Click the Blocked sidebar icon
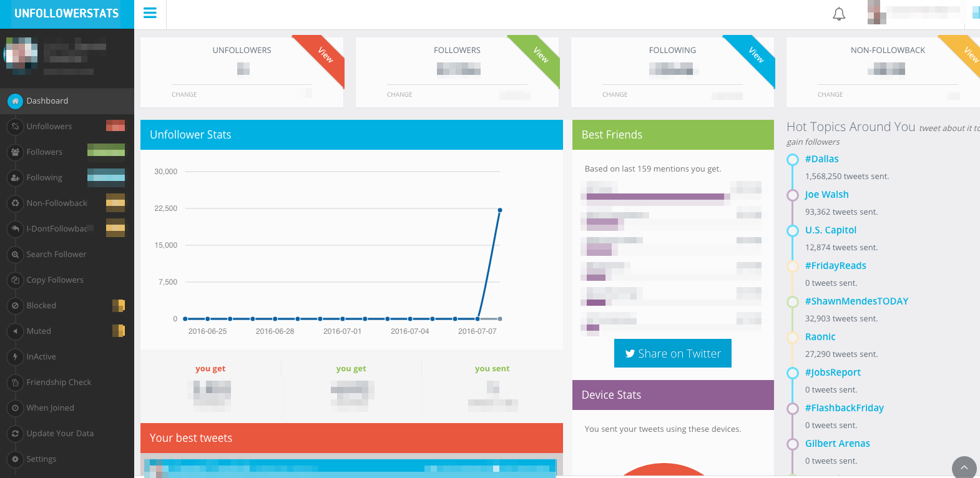The image size is (980, 478). point(15,306)
